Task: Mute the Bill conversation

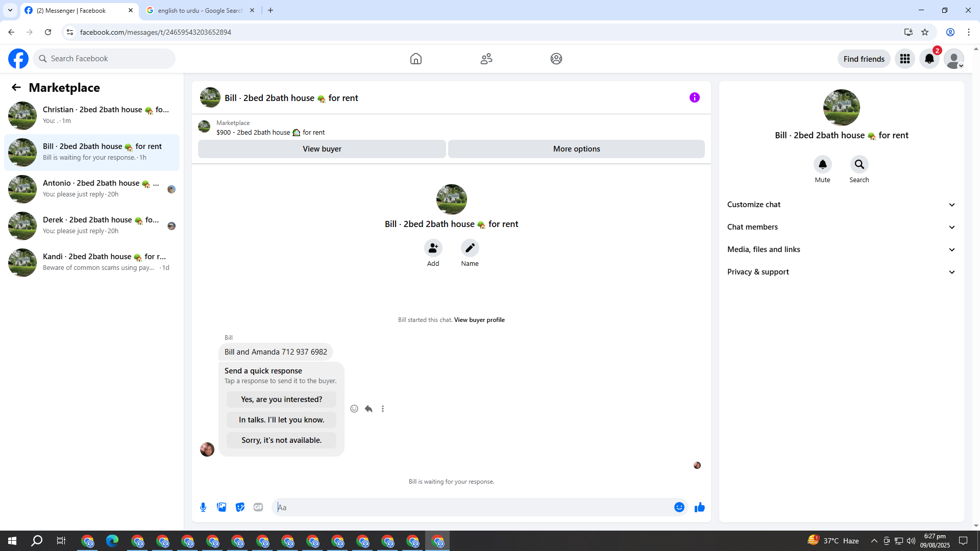Action: [x=822, y=164]
